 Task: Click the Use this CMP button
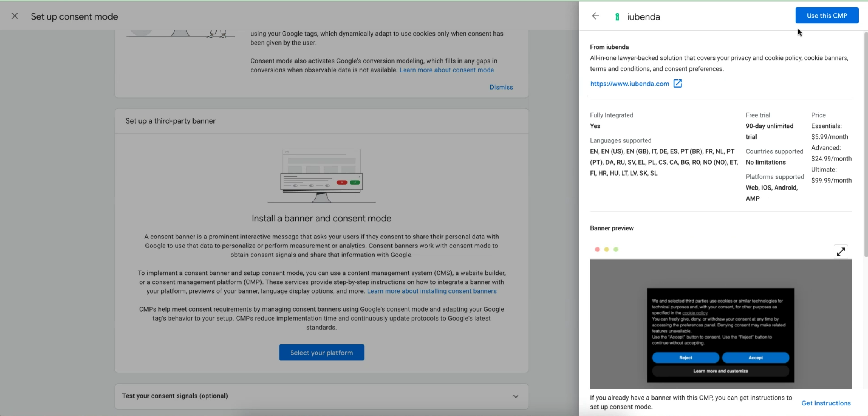pos(827,15)
